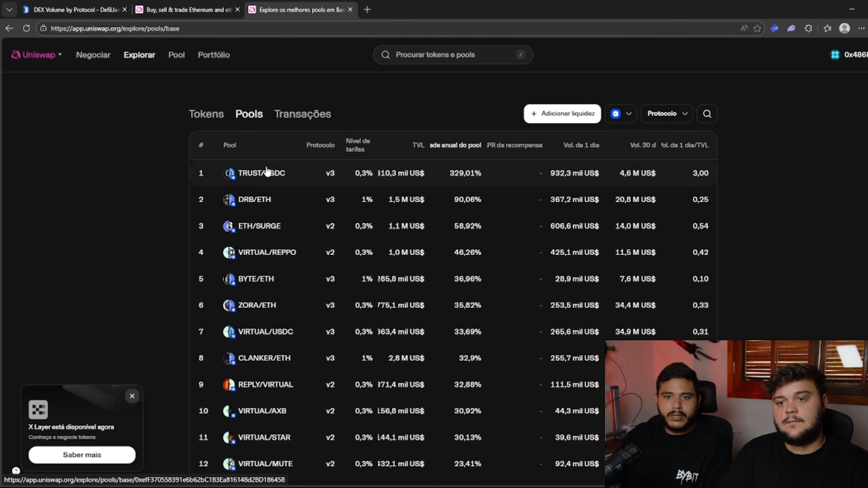Click the DRB/ETH token pair icon
This screenshot has width=868, height=488.
point(229,200)
